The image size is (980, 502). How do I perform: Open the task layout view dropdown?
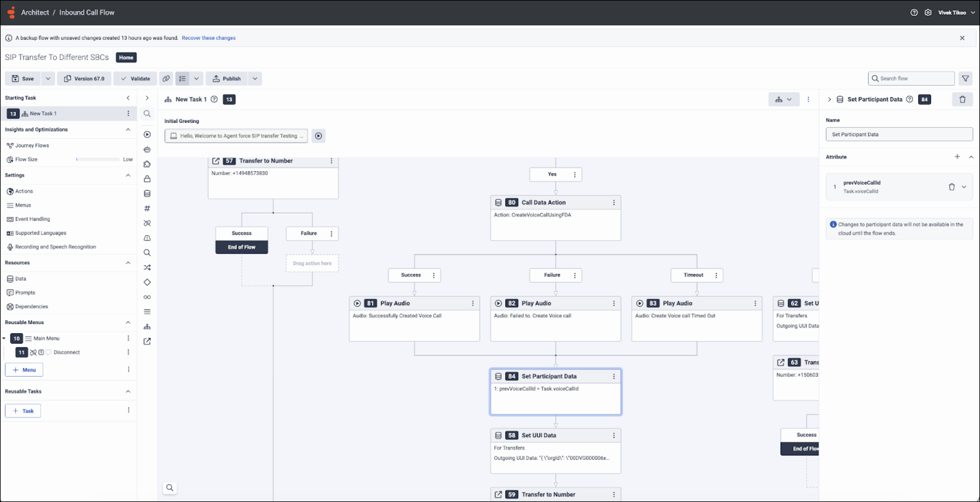(x=784, y=100)
